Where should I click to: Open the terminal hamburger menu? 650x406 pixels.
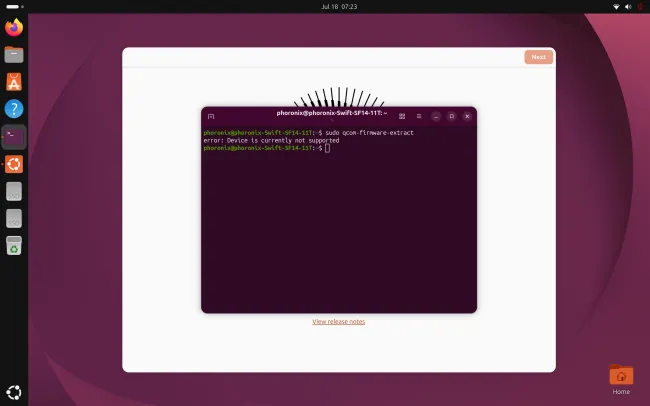tap(419, 116)
